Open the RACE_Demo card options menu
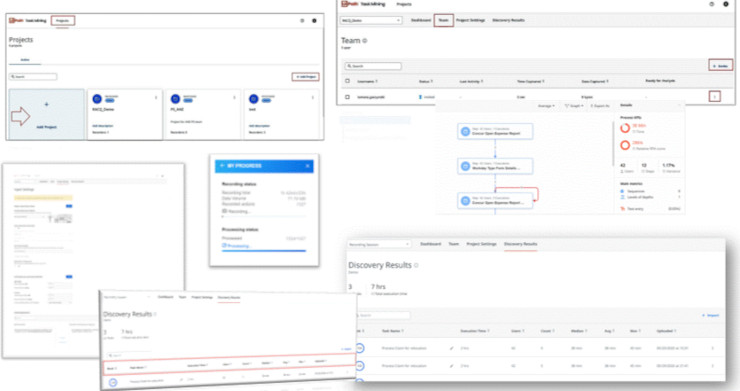Screen dimensions: 740x391 156,98
